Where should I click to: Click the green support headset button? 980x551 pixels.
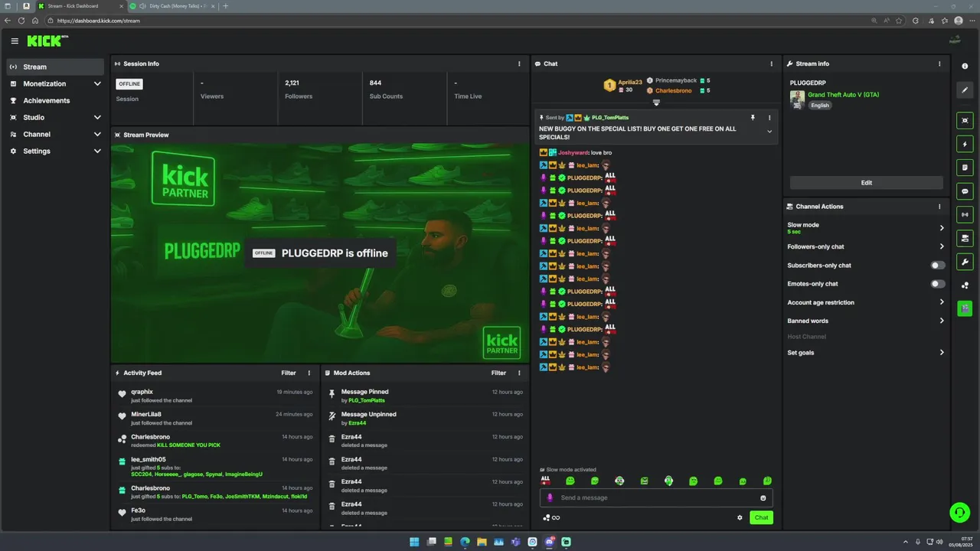pos(959,512)
